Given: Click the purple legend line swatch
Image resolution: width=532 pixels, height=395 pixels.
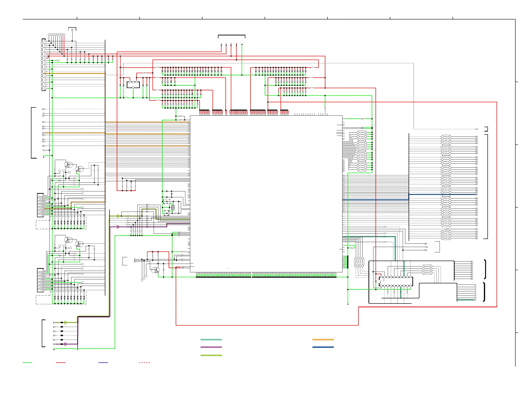Looking at the screenshot, I should [211, 347].
